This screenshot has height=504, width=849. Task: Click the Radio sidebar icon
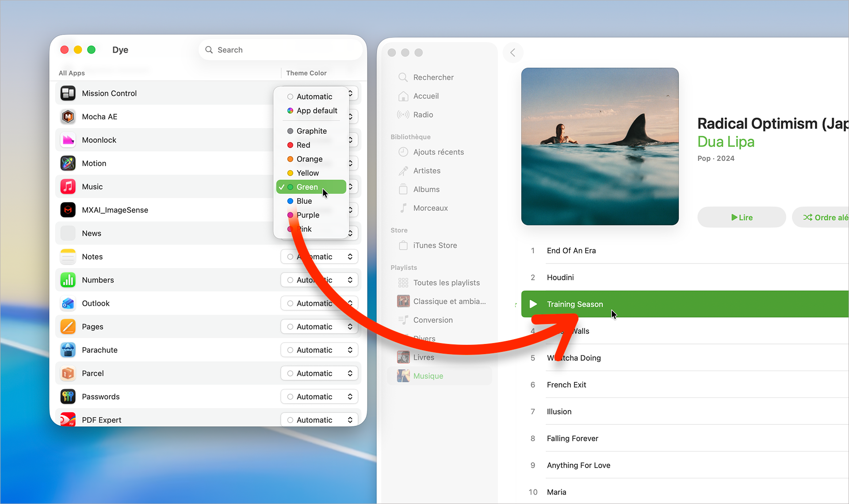(403, 115)
